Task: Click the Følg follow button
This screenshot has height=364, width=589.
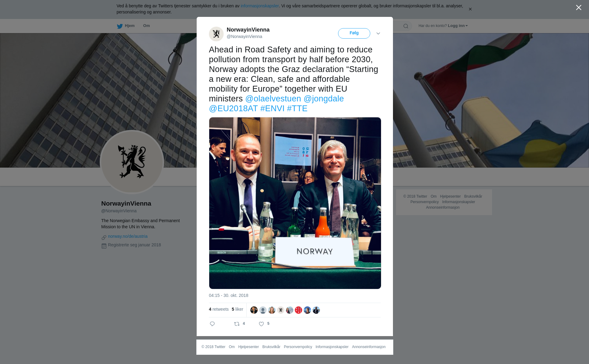Action: [354, 33]
